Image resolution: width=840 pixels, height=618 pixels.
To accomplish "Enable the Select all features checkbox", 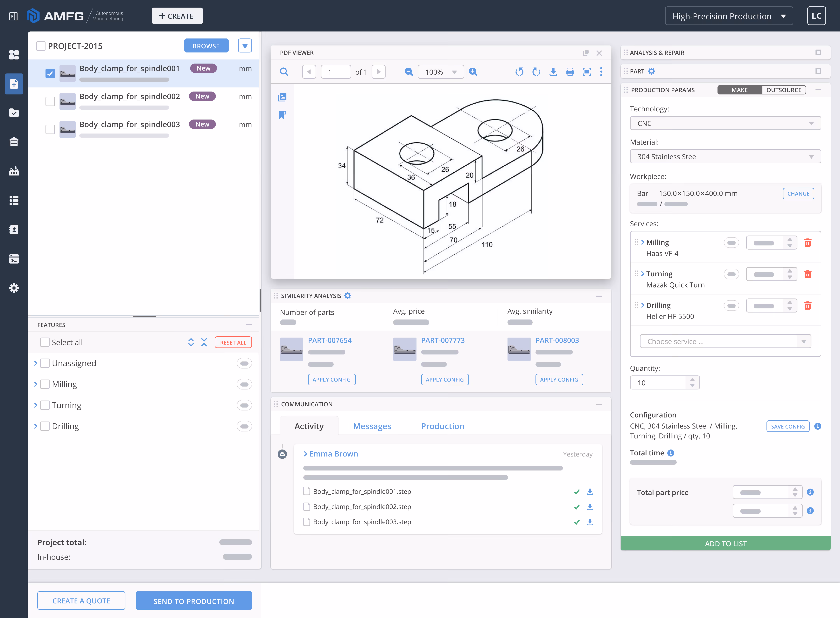I will click(45, 342).
